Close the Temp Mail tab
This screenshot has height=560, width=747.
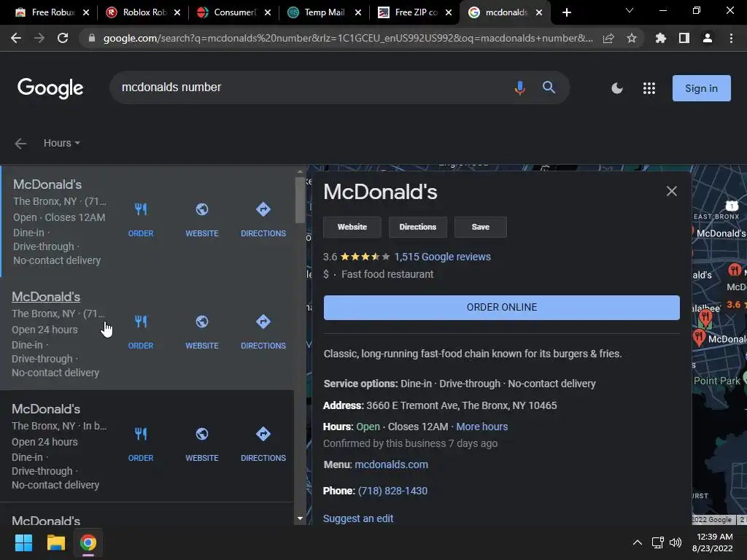tap(358, 12)
